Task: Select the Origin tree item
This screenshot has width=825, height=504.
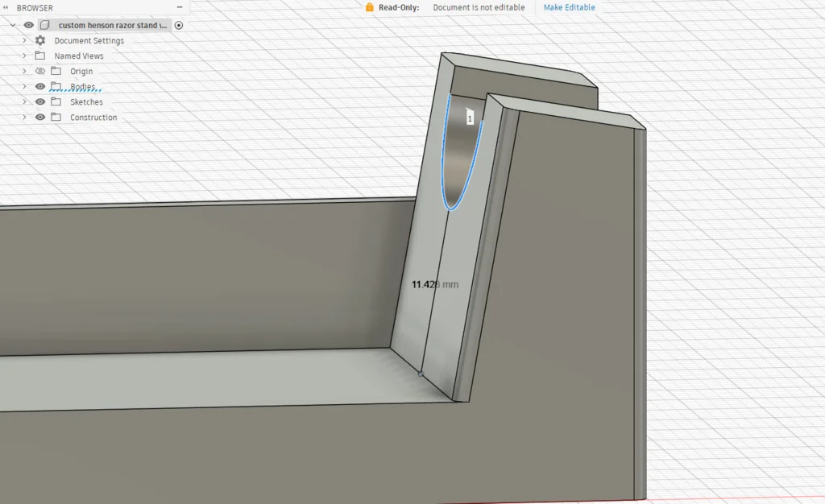Action: point(81,72)
